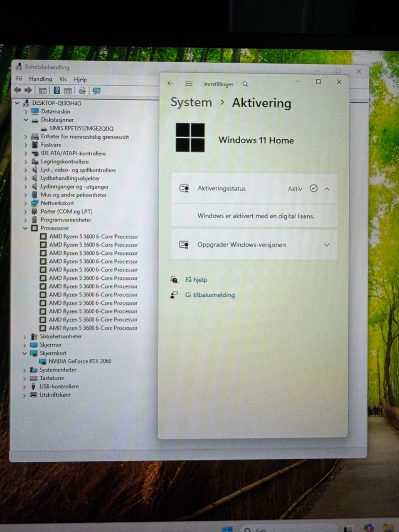This screenshot has width=399, height=532.
Task: Click the Aktiv status label
Action: 295,189
